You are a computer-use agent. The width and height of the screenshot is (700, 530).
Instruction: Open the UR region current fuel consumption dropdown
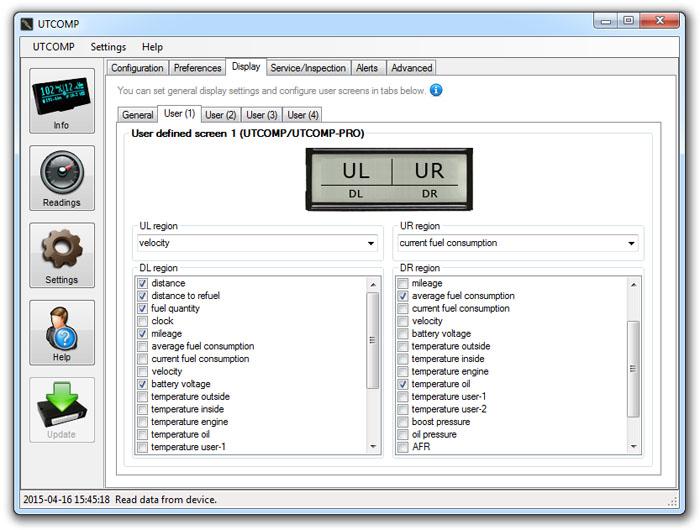517,243
